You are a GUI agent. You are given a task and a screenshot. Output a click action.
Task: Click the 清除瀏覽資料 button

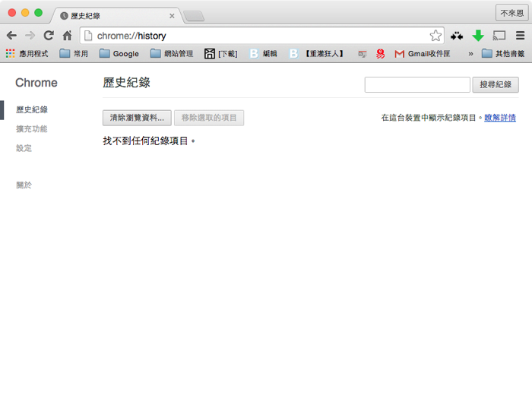coord(137,118)
